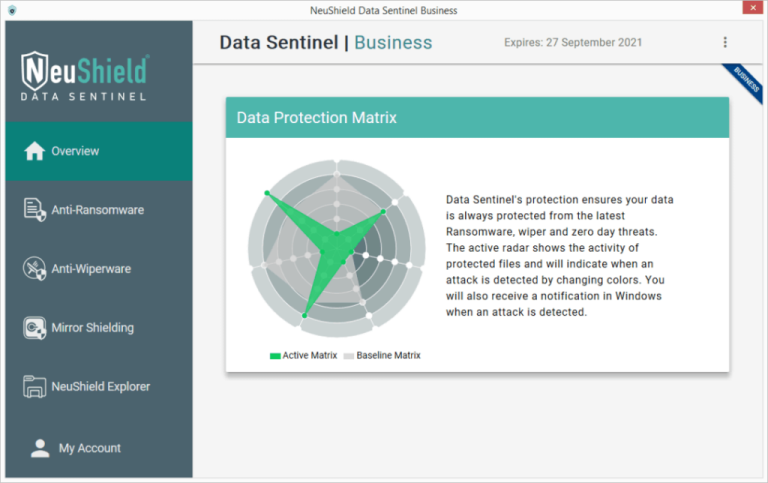The image size is (768, 483).
Task: Go to the Anti-Wiperware page
Action: [91, 269]
